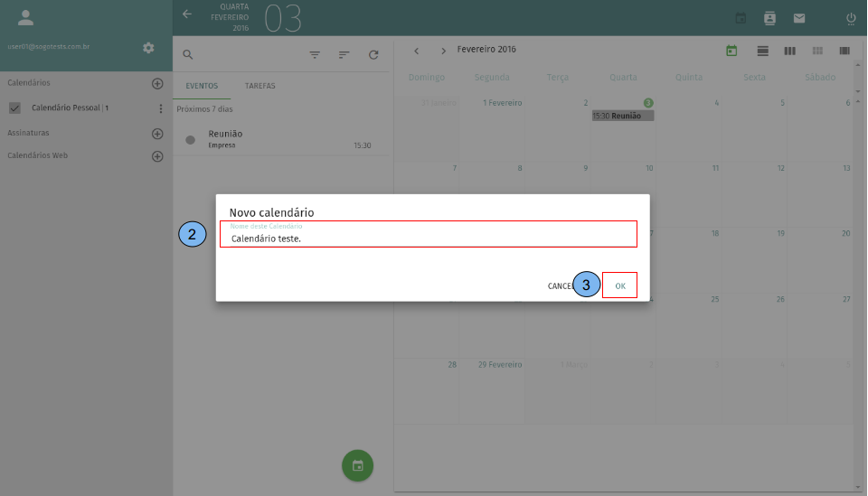
Task: Switch to the Tarefas tab
Action: pos(259,86)
